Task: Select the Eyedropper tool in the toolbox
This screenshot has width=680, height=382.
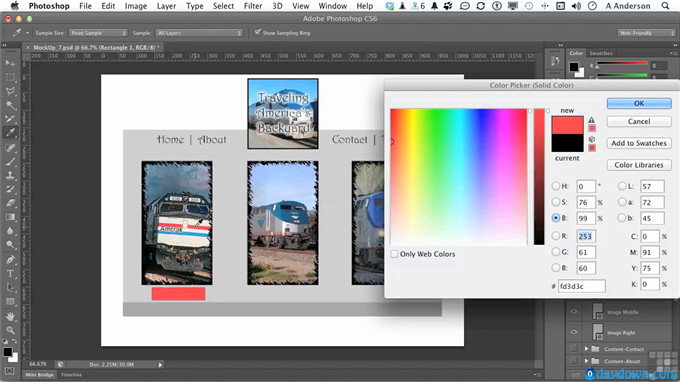Action: point(10,133)
